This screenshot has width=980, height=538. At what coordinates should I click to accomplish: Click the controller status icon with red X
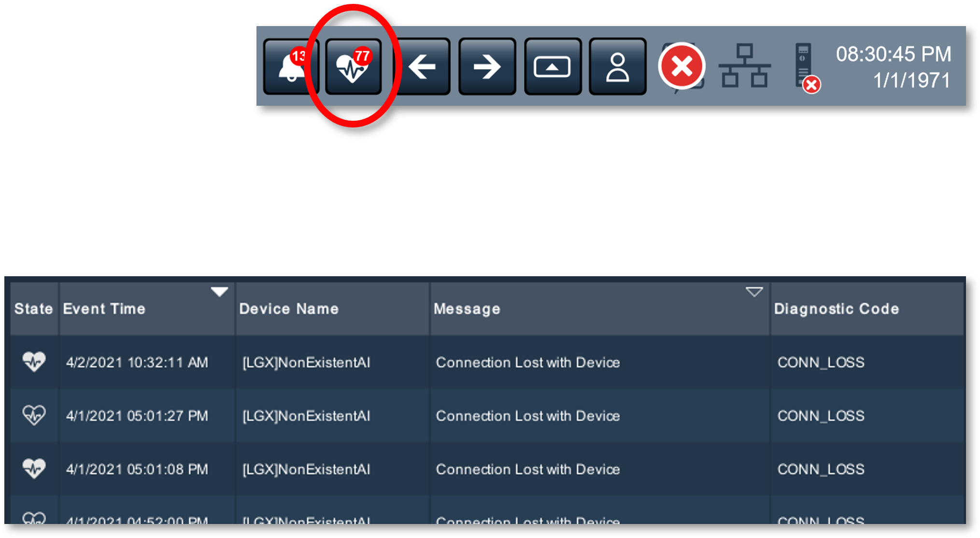coord(807,68)
